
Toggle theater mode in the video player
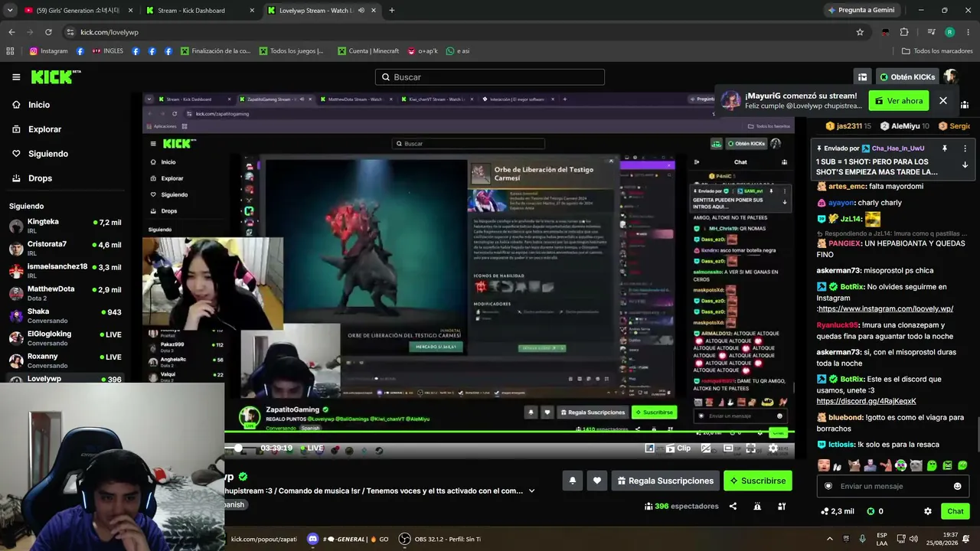click(728, 448)
